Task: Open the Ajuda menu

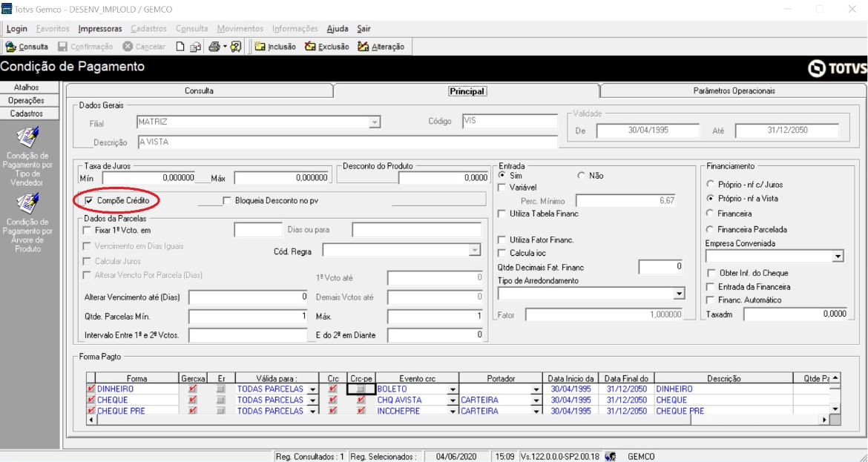Action: pyautogui.click(x=338, y=29)
